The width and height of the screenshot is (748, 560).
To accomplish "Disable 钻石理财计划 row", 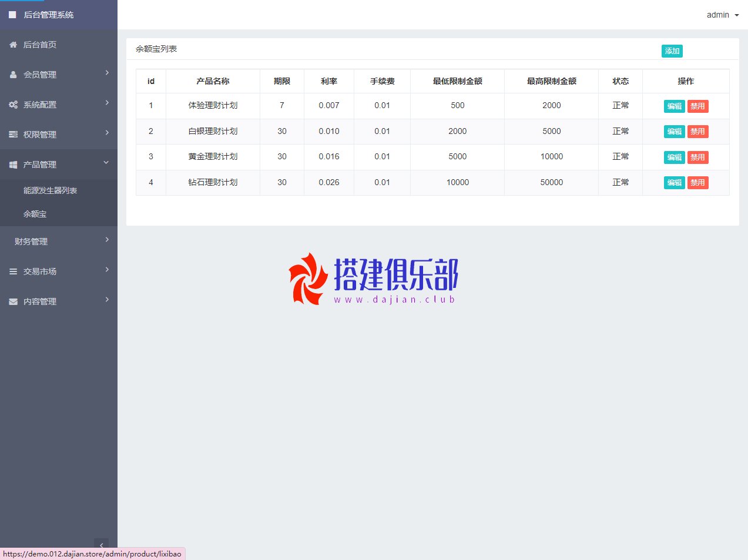I will (x=698, y=183).
